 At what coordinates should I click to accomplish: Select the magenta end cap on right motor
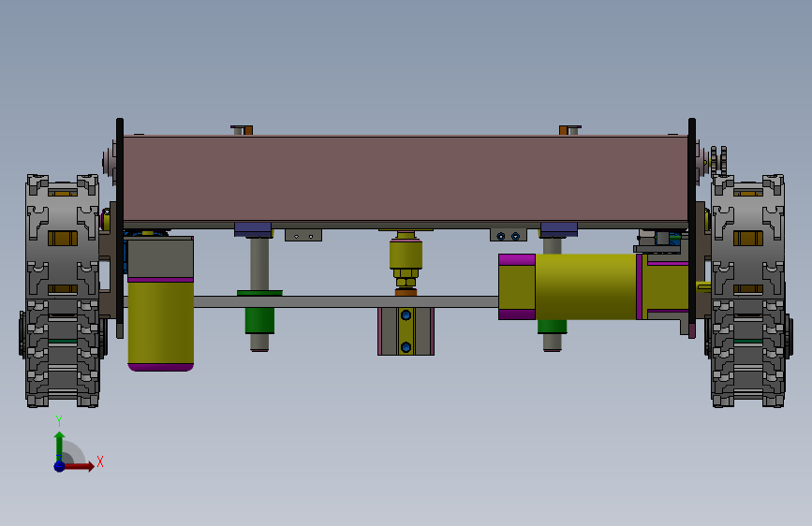tap(517, 259)
